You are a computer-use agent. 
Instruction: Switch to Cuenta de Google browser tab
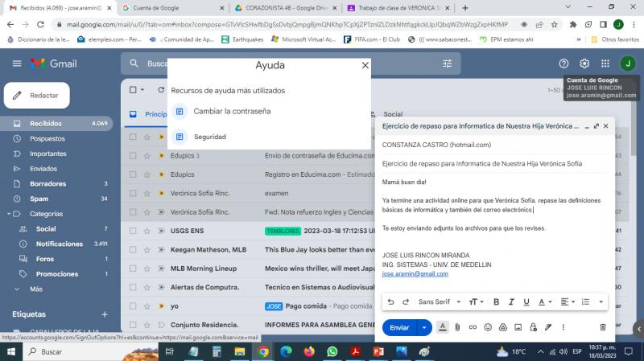pyautogui.click(x=172, y=8)
